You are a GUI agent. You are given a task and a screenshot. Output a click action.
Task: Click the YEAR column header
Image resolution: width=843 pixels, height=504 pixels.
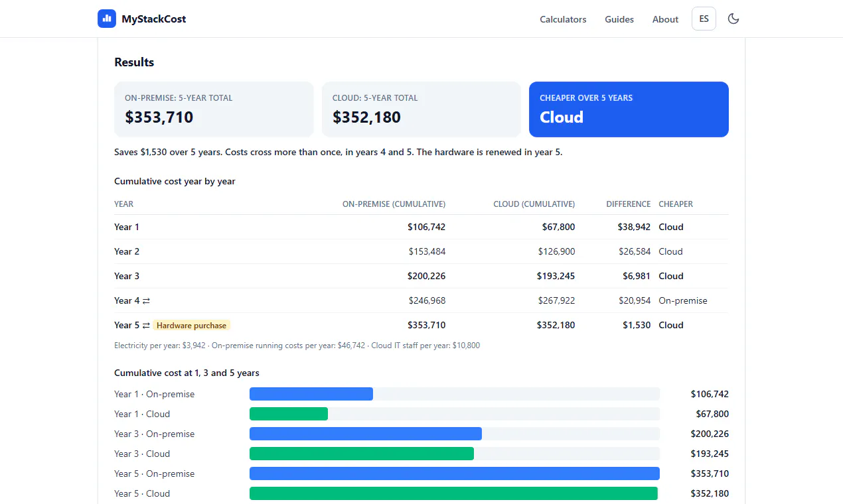[x=123, y=204]
